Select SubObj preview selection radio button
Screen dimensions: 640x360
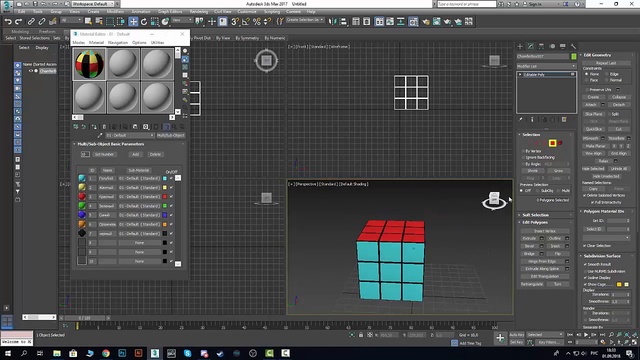point(537,191)
